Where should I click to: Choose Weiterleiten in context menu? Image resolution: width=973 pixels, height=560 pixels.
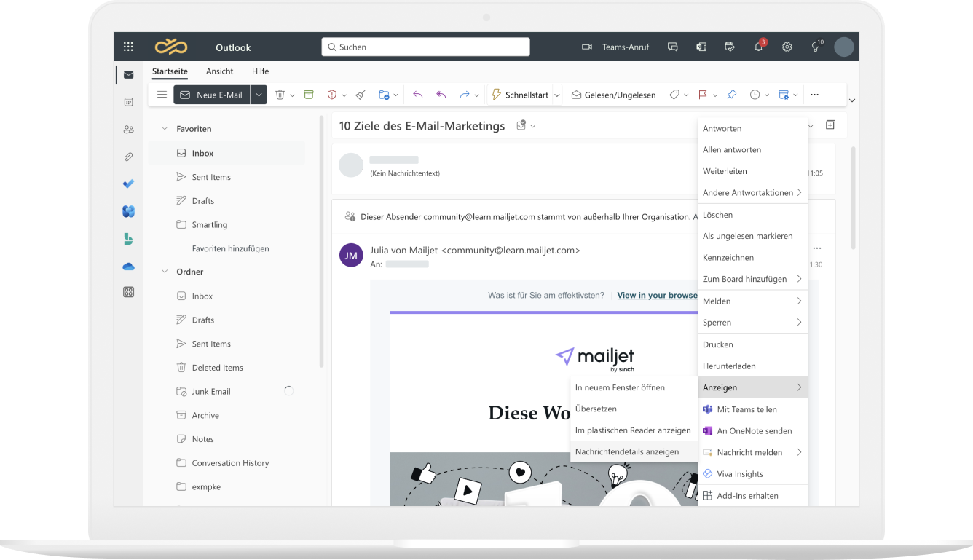(752, 171)
